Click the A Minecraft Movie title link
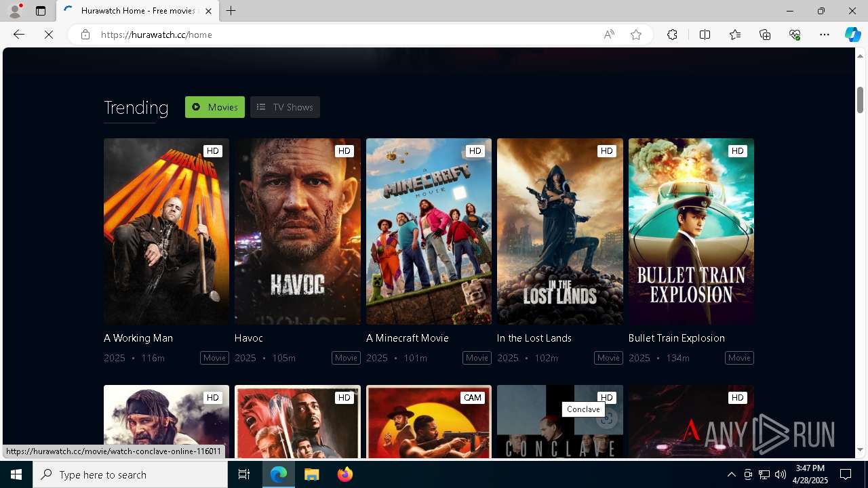Image resolution: width=868 pixels, height=488 pixels. click(x=408, y=338)
